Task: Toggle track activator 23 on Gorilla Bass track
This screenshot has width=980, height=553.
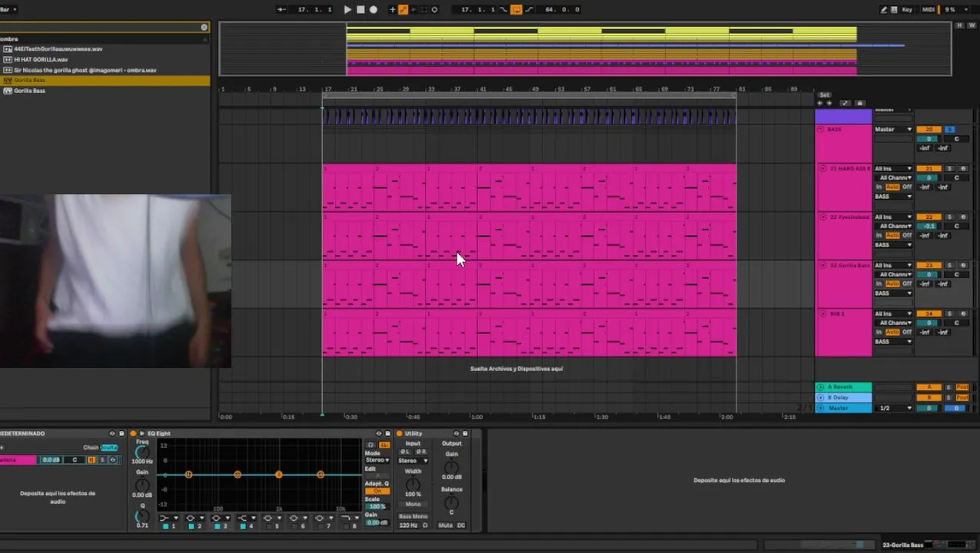Action: 929,265
